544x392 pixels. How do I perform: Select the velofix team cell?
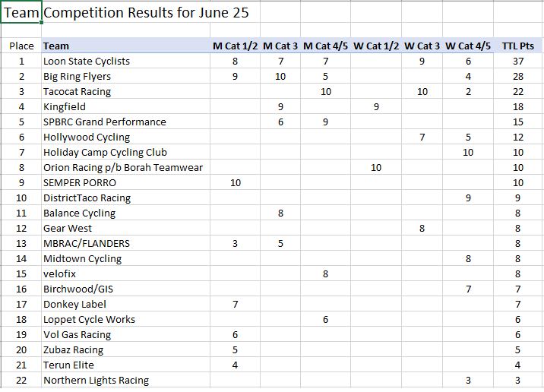(125, 273)
